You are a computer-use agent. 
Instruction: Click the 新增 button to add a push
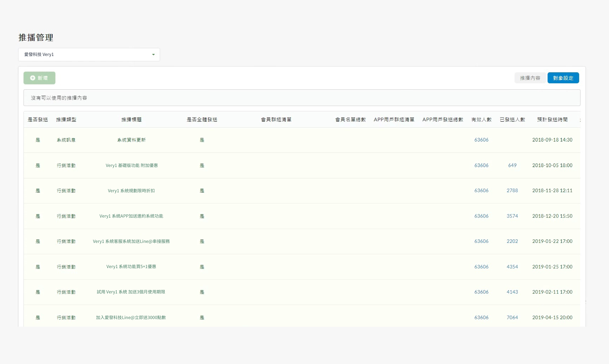[x=39, y=78]
